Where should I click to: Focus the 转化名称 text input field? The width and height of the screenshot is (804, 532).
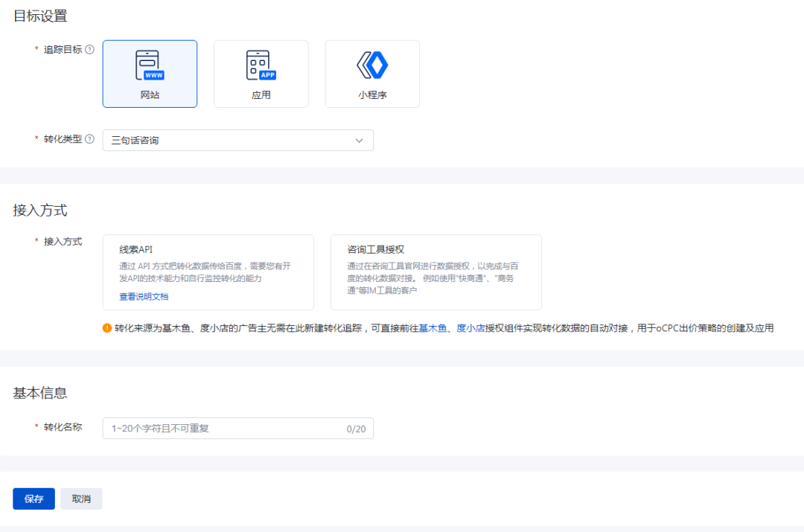[223, 429]
